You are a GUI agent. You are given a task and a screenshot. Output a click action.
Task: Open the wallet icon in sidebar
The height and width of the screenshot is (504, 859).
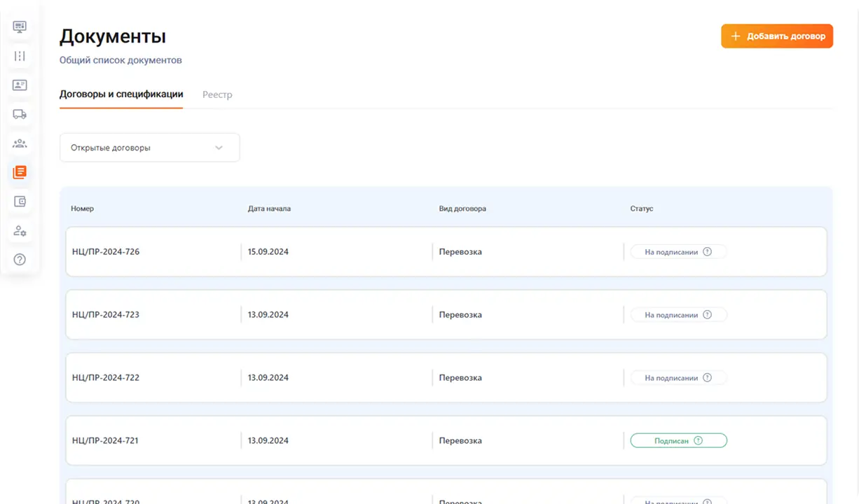[x=20, y=202]
